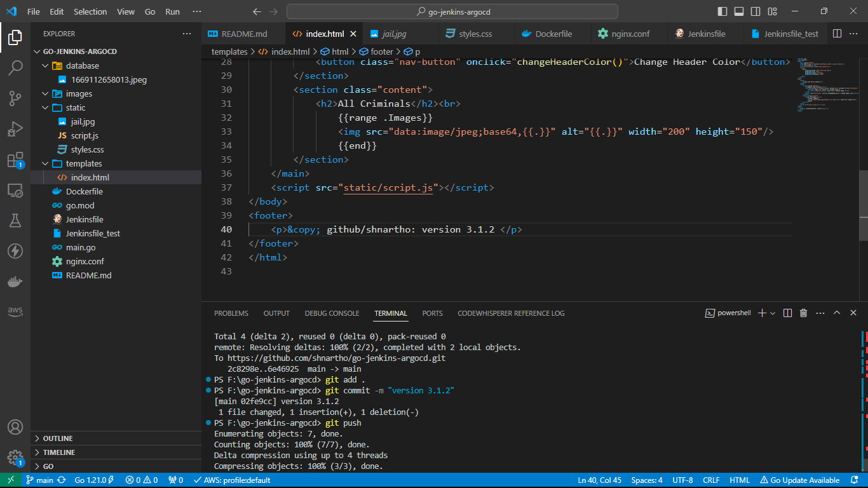Click the Explorer more actions ellipsis

[x=187, y=34]
